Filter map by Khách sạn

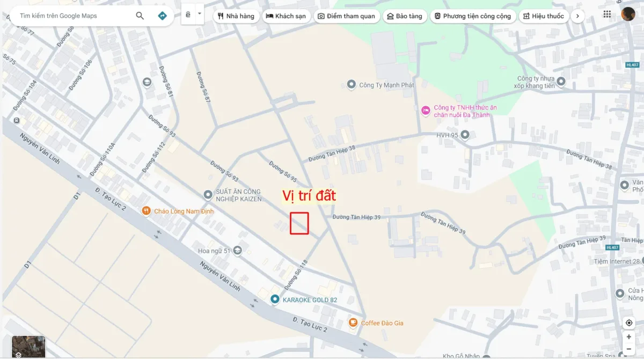pos(286,16)
